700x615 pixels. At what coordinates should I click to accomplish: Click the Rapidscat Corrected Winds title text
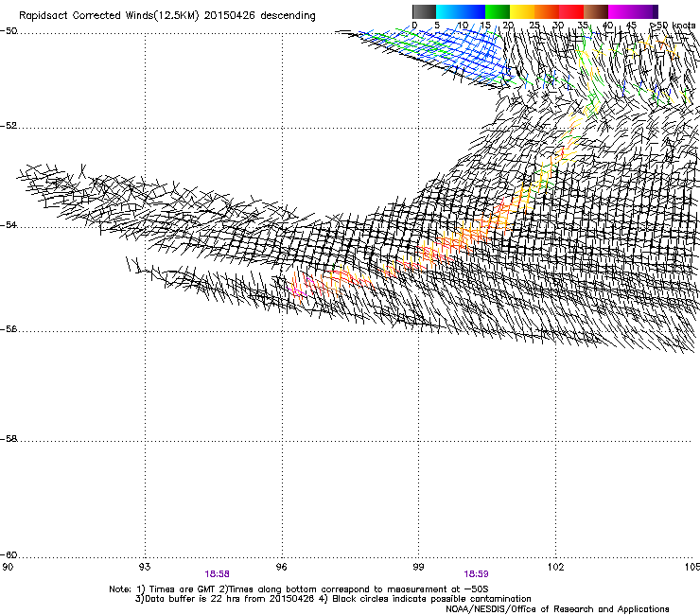coord(167,16)
